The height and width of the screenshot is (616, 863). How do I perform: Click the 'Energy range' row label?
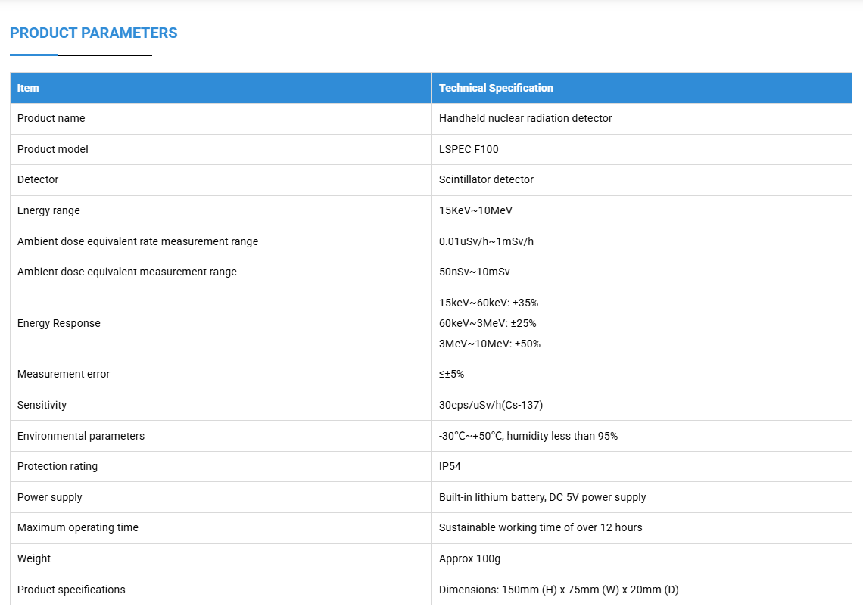point(48,210)
